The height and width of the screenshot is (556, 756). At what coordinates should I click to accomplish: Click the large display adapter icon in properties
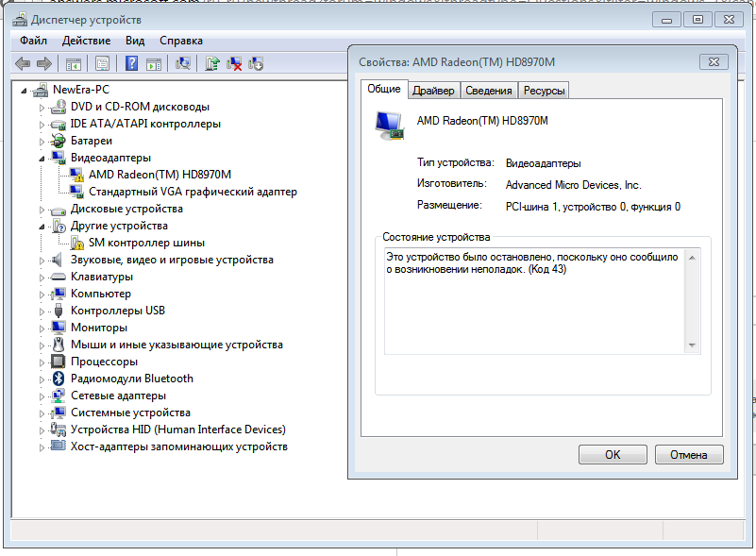click(389, 126)
